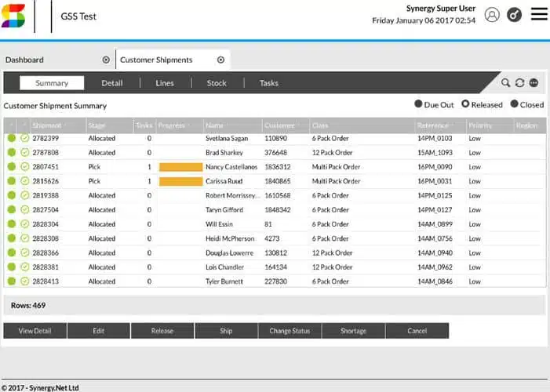Click the Ship button
Screen dimensions: 550x392
226,331
